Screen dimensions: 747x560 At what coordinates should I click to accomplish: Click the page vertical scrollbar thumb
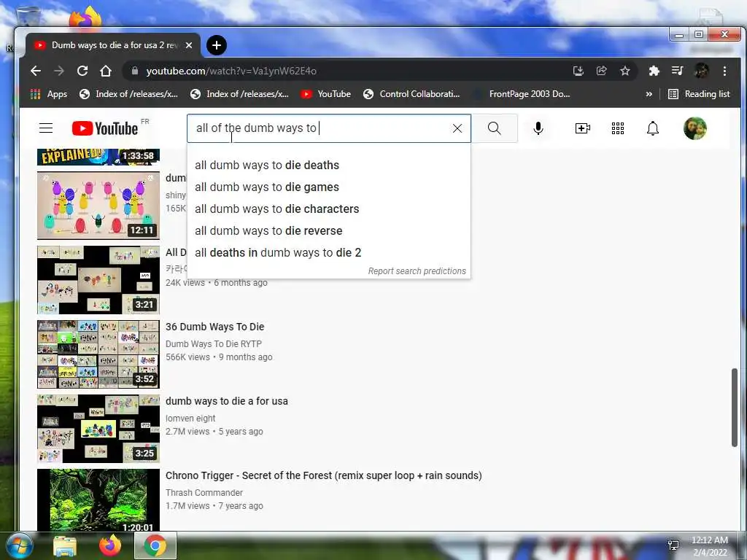tap(734, 408)
